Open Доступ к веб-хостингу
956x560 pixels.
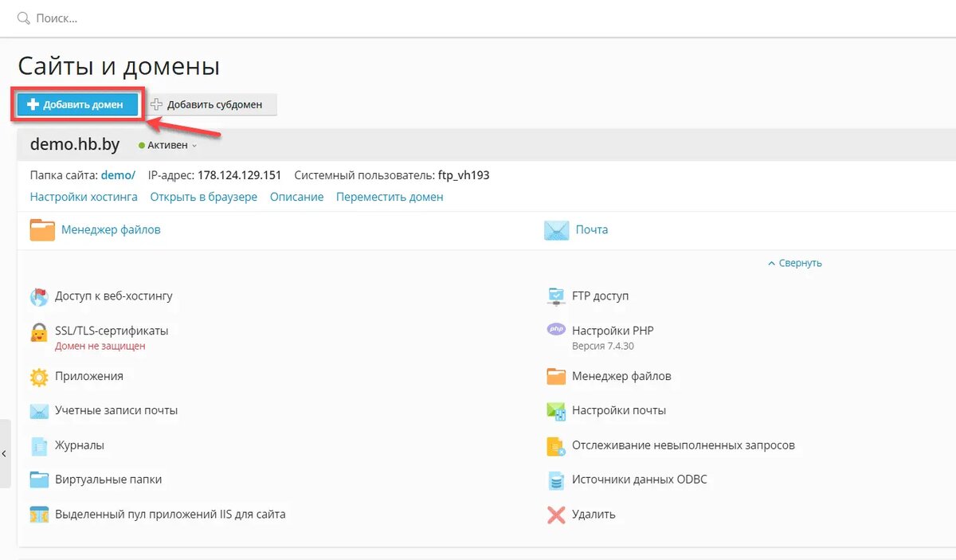click(114, 296)
